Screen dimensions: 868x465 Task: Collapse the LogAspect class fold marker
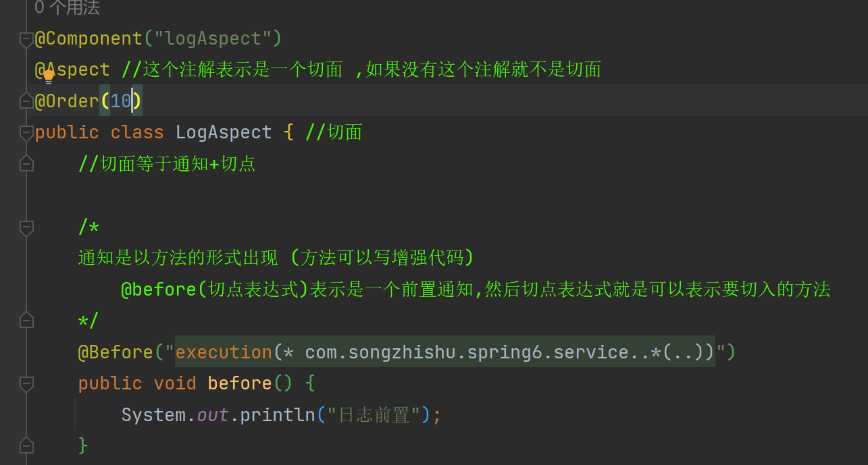click(x=26, y=132)
